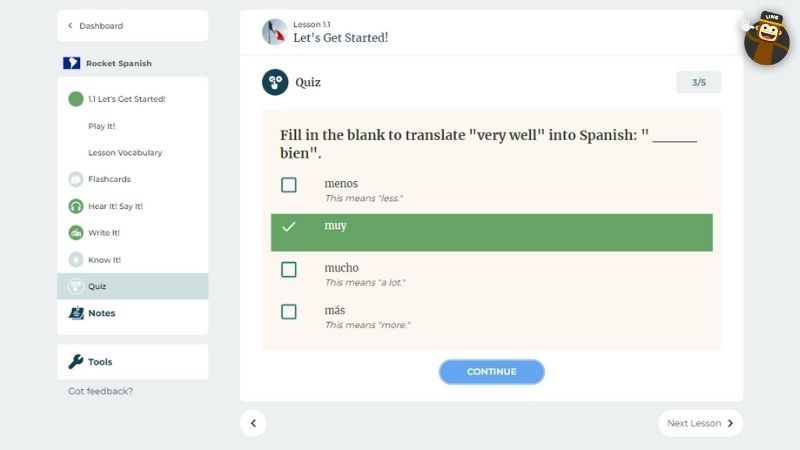The image size is (800, 450).
Task: Open the Got feedback? link
Action: coord(101,391)
